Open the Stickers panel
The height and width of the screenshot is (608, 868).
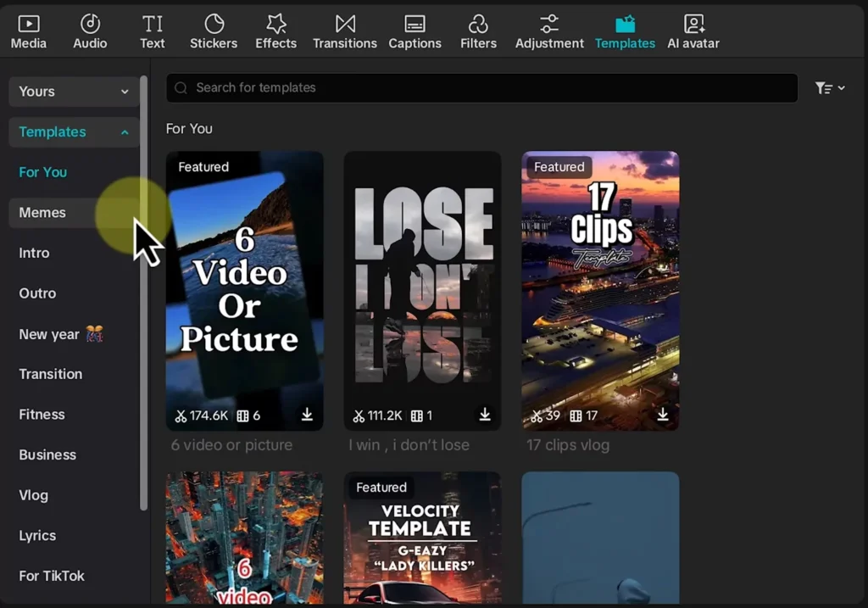click(214, 32)
